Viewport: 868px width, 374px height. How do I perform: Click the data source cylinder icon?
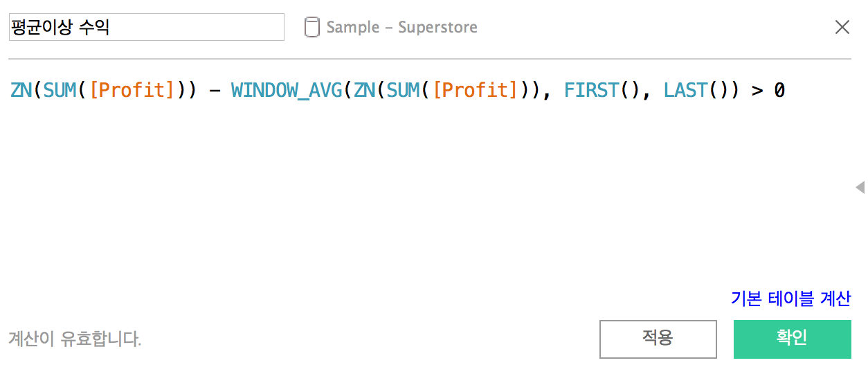point(312,28)
